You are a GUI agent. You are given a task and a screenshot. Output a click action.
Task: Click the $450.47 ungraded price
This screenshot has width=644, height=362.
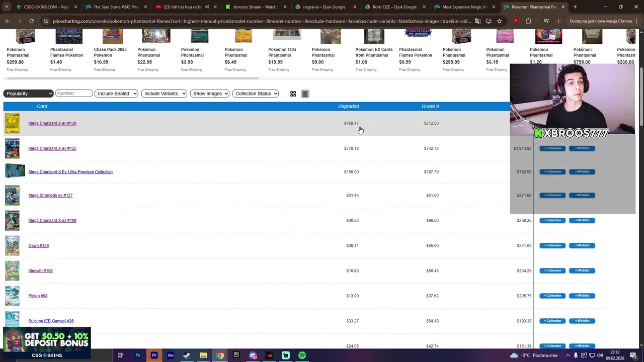coord(351,123)
